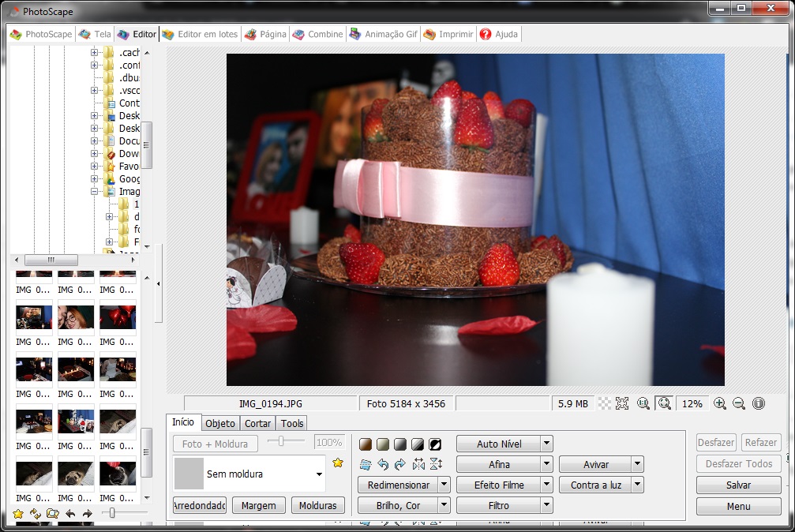Viewport: 795px width, 532px height.
Task: Click the fit-to-window zoom icon
Action: pos(666,403)
